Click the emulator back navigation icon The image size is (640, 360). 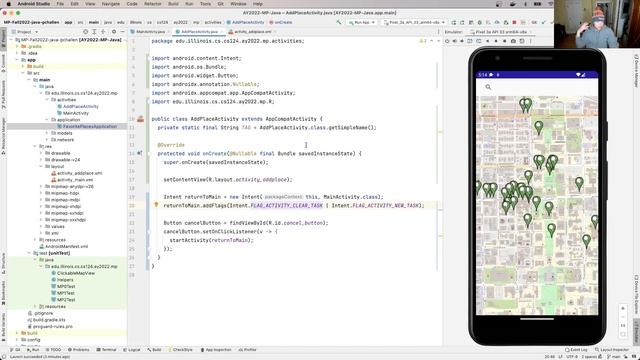tap(487, 41)
